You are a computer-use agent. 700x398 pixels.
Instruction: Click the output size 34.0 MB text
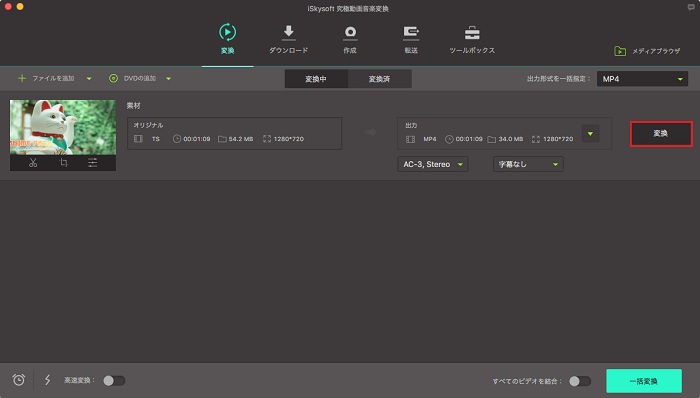(x=511, y=139)
